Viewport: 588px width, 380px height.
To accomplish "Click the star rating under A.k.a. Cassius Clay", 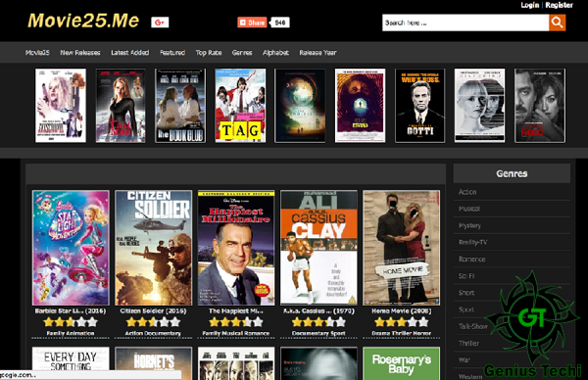I will (x=318, y=322).
